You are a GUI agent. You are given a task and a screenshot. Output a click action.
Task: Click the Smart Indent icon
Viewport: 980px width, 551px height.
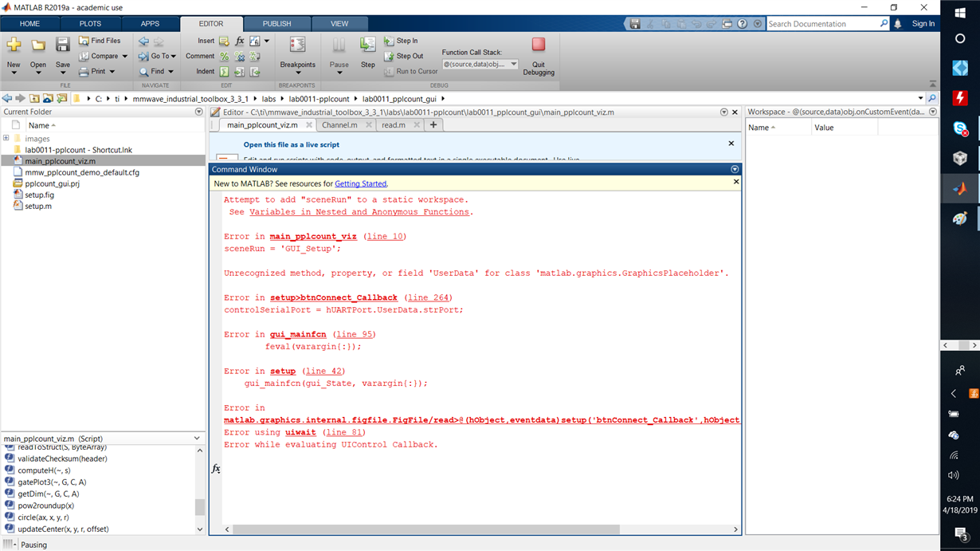pos(224,71)
